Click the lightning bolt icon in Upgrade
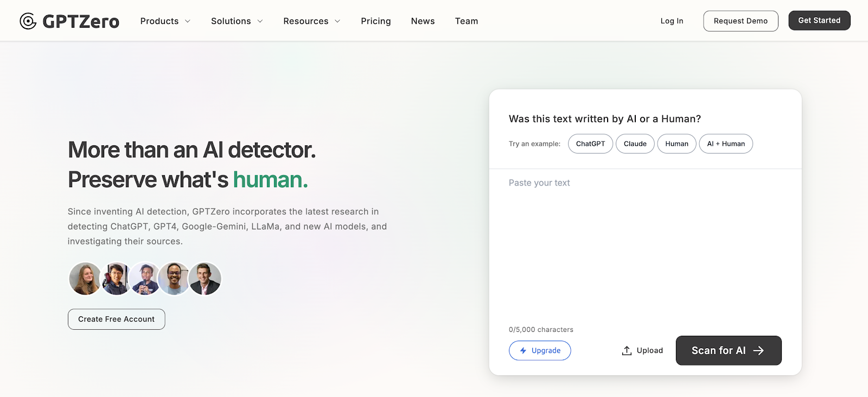 tap(523, 351)
